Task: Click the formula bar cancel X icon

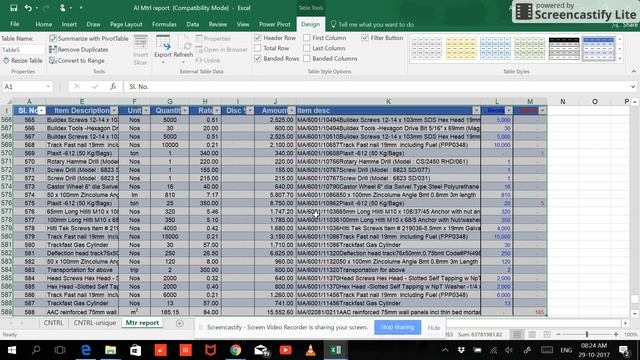Action: 77,87
